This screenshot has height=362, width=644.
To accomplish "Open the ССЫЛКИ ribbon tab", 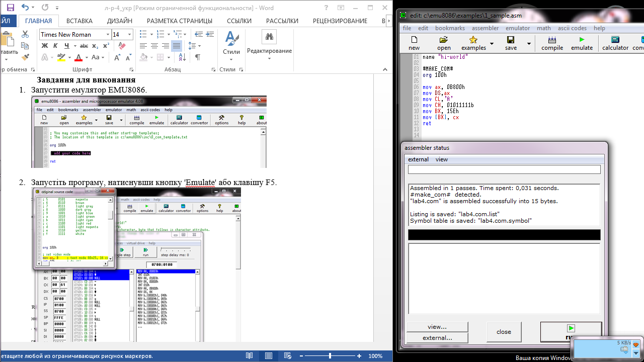I will 239,21.
